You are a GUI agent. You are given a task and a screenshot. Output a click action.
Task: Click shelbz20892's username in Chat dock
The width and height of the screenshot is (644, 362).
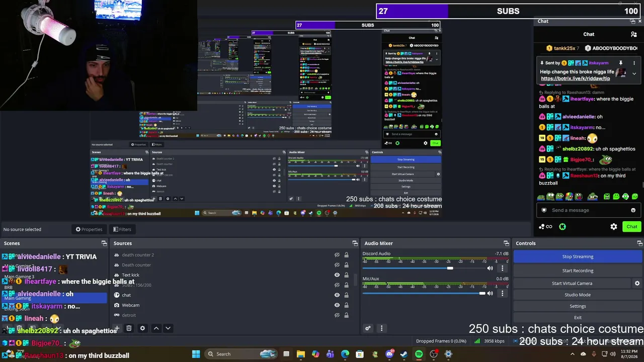578,149
